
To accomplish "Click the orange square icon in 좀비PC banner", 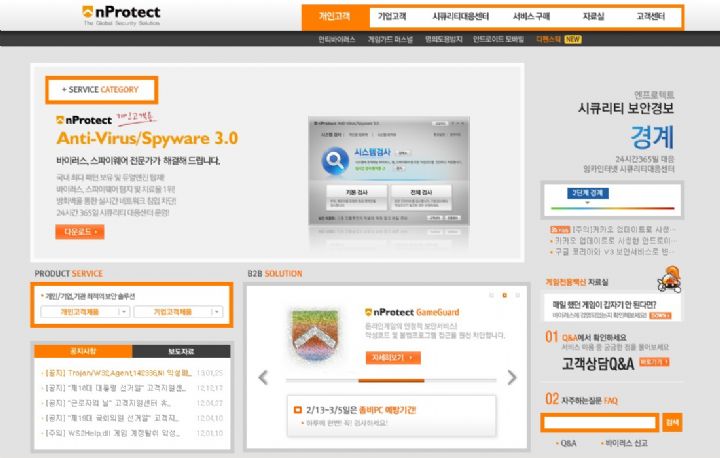I will point(298,410).
